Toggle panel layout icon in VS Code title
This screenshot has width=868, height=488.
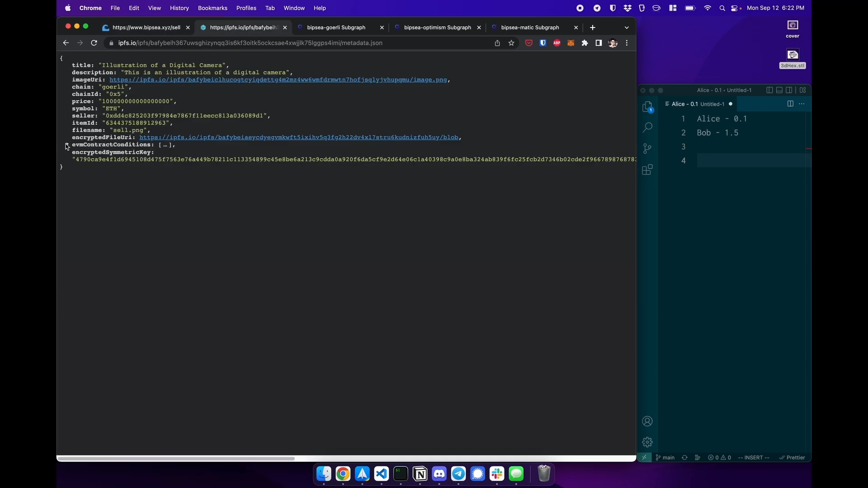point(779,90)
